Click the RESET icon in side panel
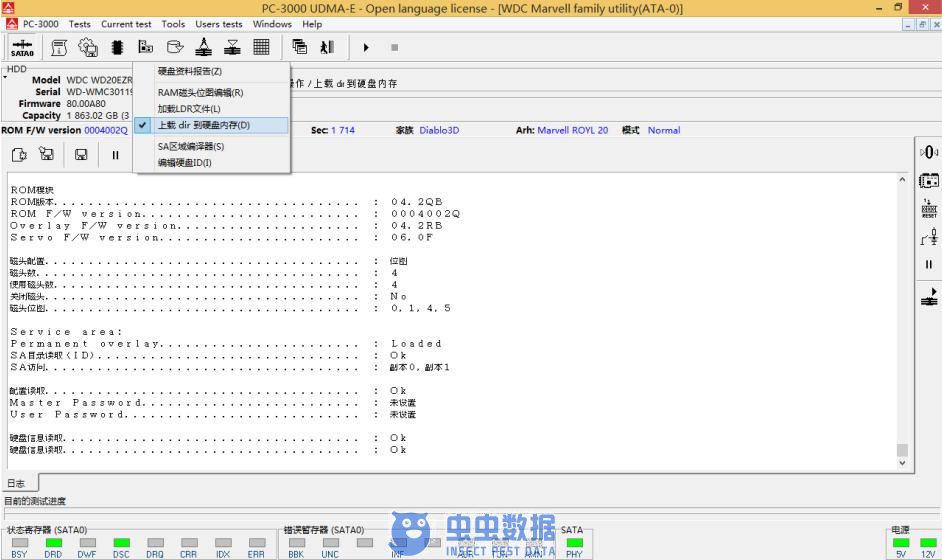 coord(929,208)
